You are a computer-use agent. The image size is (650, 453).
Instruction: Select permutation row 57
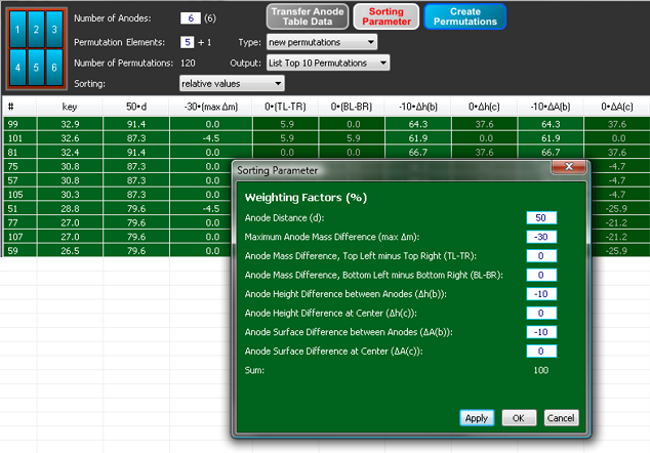tap(117, 180)
